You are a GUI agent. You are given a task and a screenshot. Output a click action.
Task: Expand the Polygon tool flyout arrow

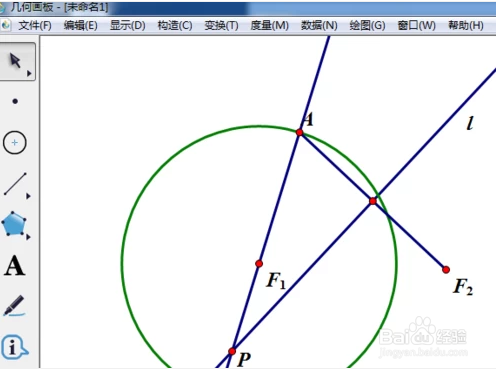[28, 237]
